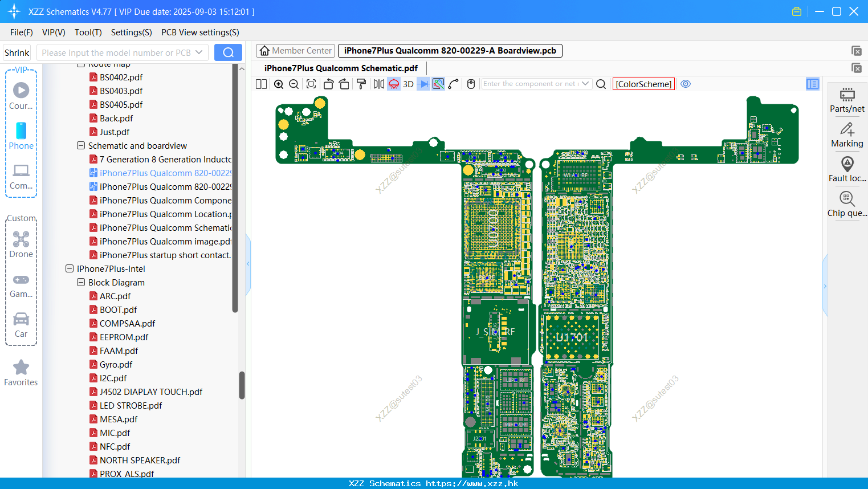Click the split view icon in PCB toolbar
This screenshot has height=489, width=868.
click(x=261, y=84)
